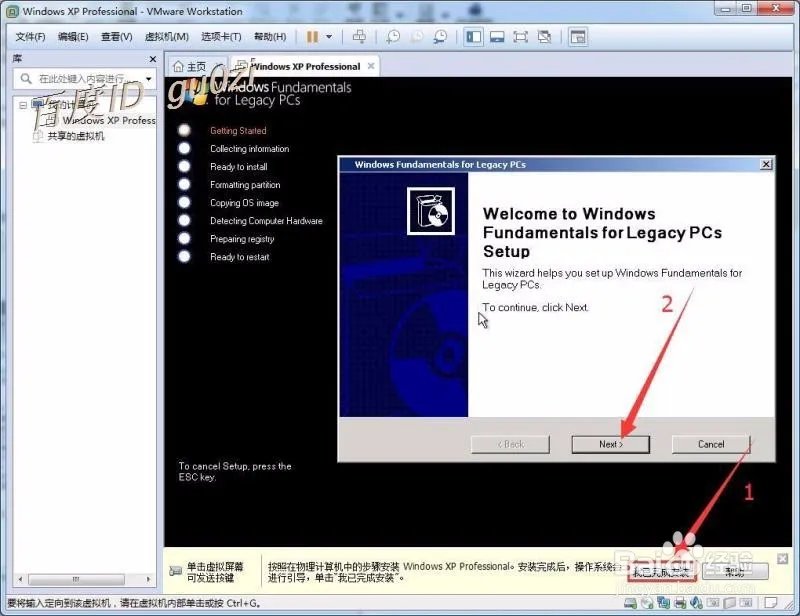Click the printer icon in status bar
Screen dimensions: 800x616
click(678, 603)
